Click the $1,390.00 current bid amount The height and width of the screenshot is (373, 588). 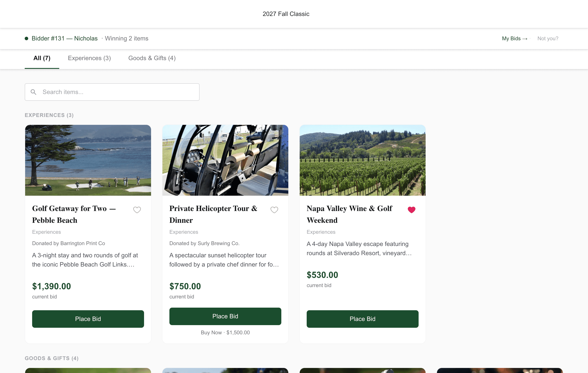click(52, 286)
